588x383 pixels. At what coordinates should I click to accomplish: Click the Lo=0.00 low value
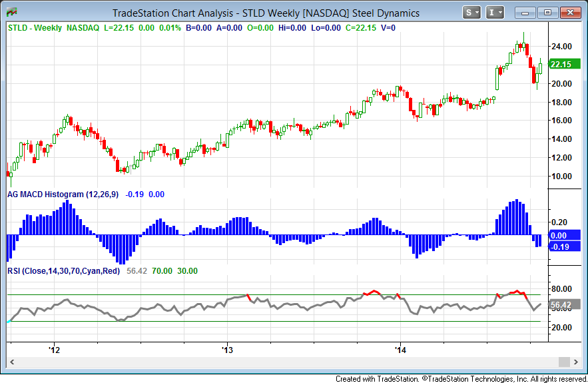click(x=326, y=28)
